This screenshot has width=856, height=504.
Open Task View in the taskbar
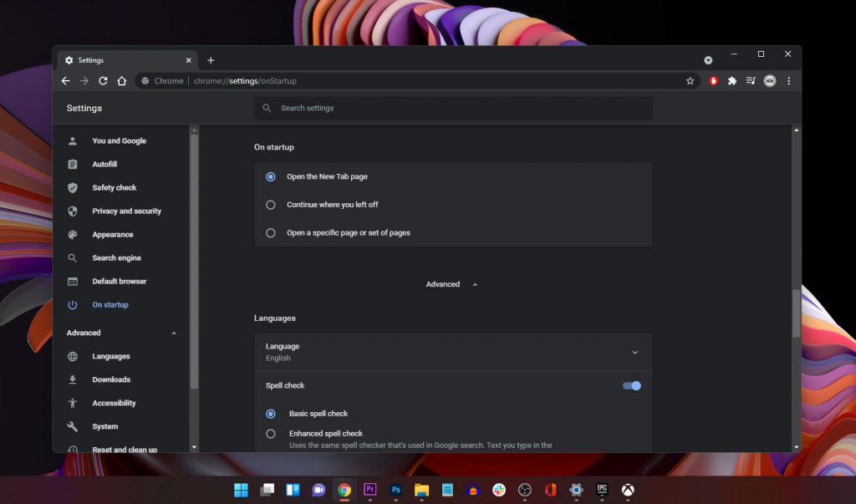267,491
